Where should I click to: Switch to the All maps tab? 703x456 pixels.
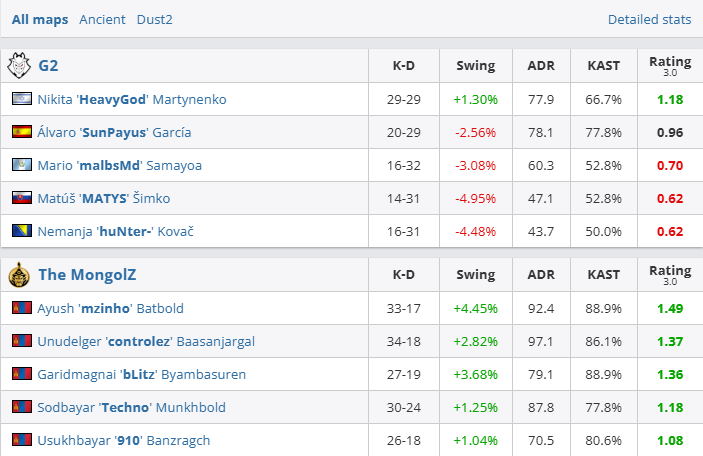click(41, 19)
